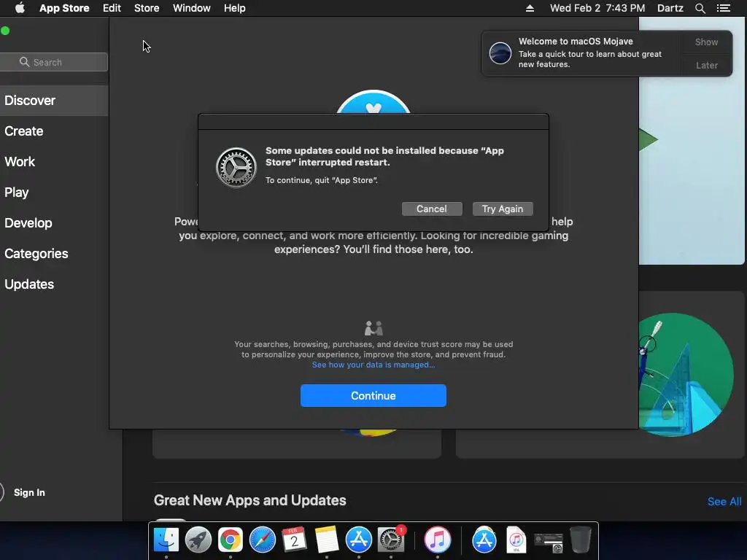Click the green window zoom button
Screen dimensions: 747x560
pyautogui.click(x=5, y=31)
